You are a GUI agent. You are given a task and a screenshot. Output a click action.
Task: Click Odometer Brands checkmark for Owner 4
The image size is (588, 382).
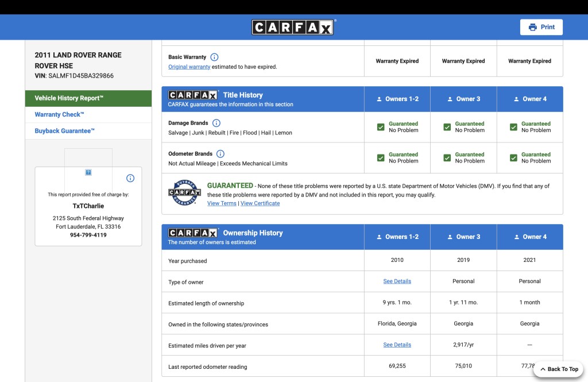coord(513,157)
